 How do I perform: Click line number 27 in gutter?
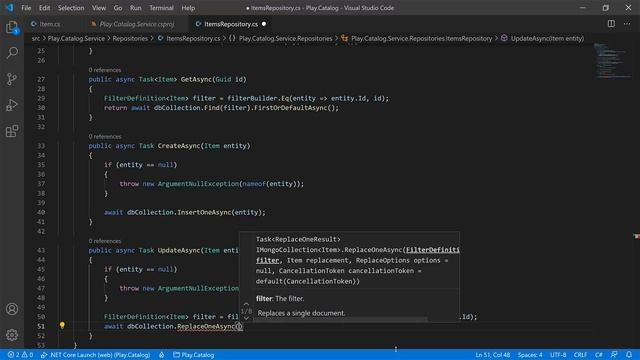click(x=41, y=79)
